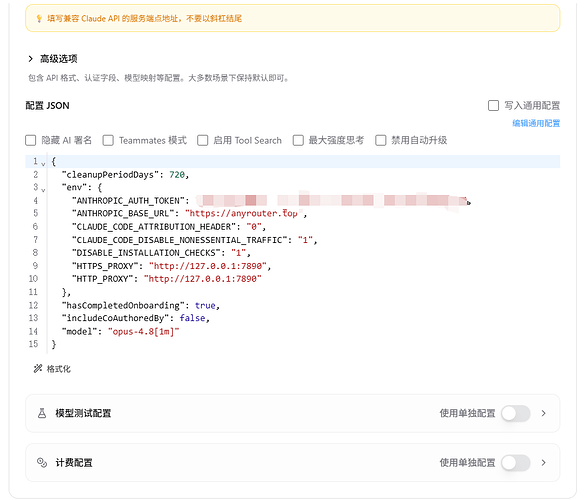
Task: Click the magic wand icon beside 格式化
Action: 38,369
